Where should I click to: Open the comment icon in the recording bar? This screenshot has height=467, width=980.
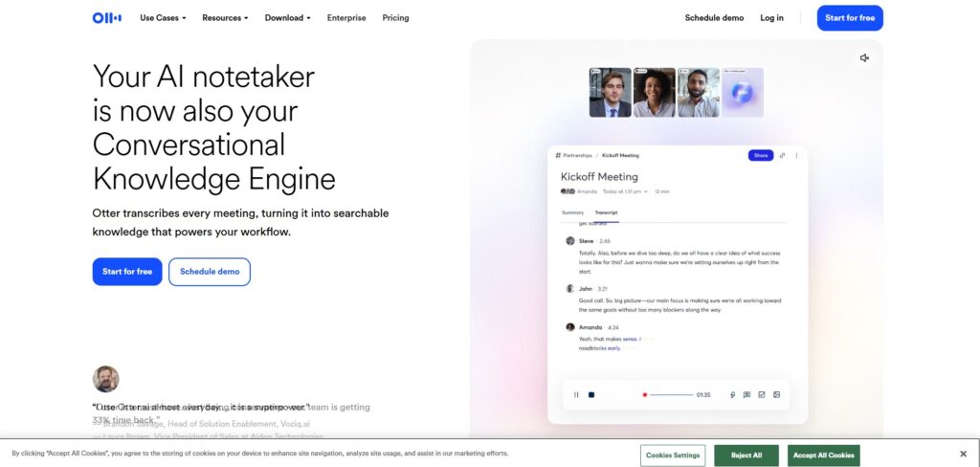click(746, 394)
